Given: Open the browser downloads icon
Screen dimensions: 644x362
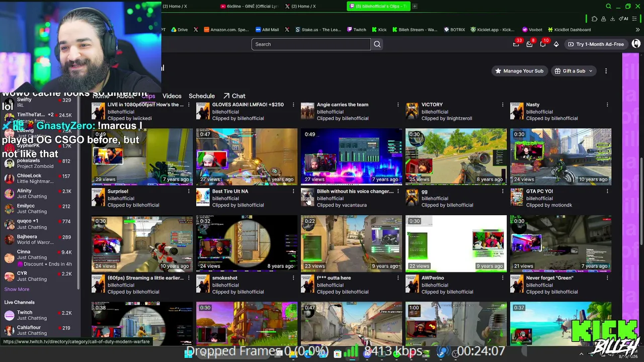Looking at the screenshot, I should click(x=612, y=19).
